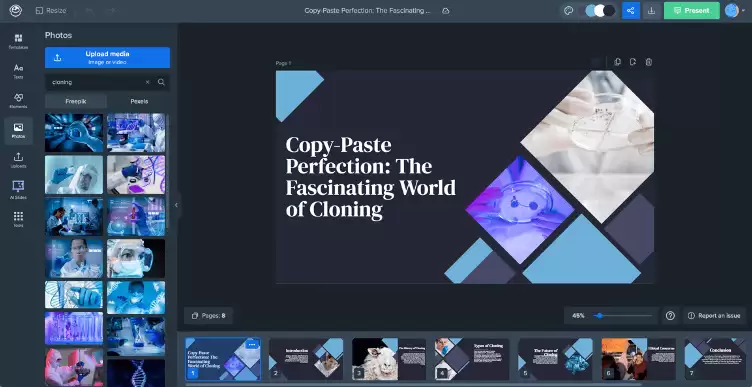
Task: Duplicate page using the copy icon
Action: pos(618,62)
